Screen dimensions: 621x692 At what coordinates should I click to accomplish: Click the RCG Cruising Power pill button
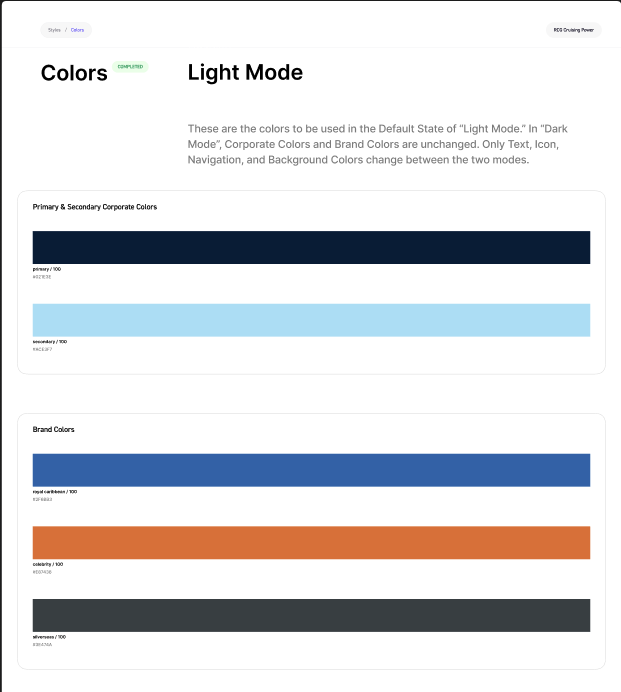click(573, 30)
